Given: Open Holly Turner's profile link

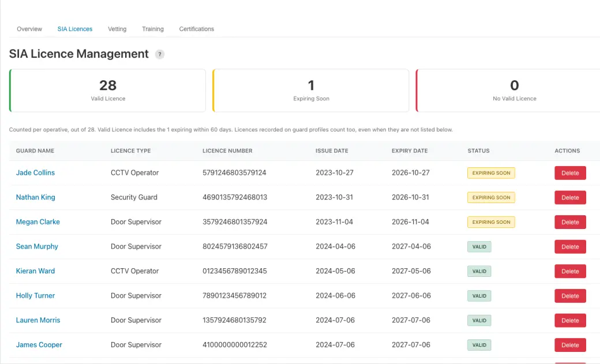Looking at the screenshot, I should click(x=35, y=295).
